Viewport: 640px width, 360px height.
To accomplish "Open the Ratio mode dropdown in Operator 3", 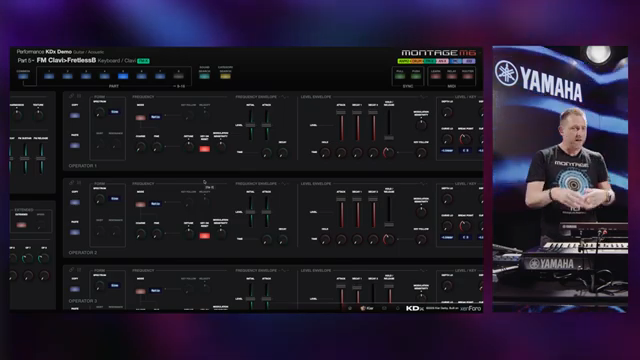I will point(156,291).
